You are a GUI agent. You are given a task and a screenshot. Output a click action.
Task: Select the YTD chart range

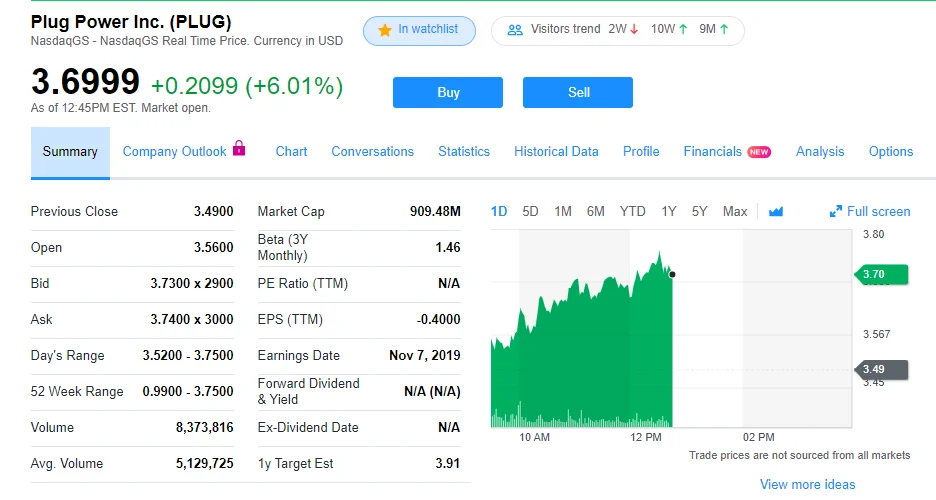633,211
